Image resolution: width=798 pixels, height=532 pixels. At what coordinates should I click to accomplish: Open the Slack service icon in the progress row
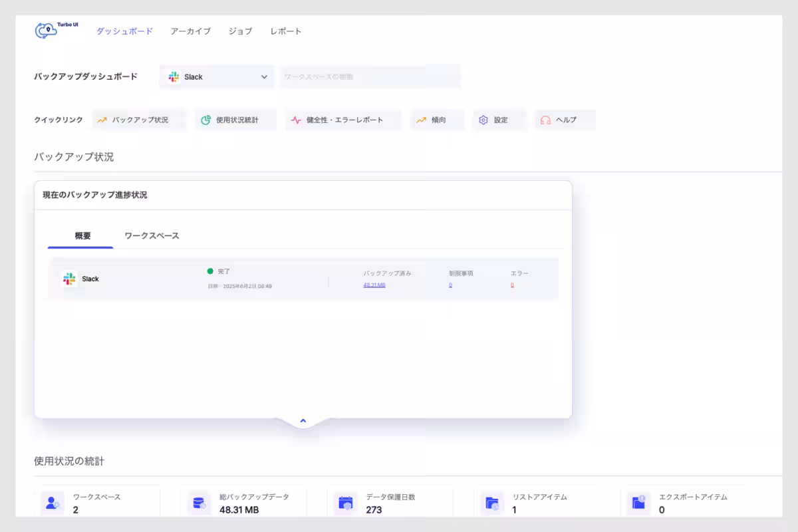tap(70, 279)
